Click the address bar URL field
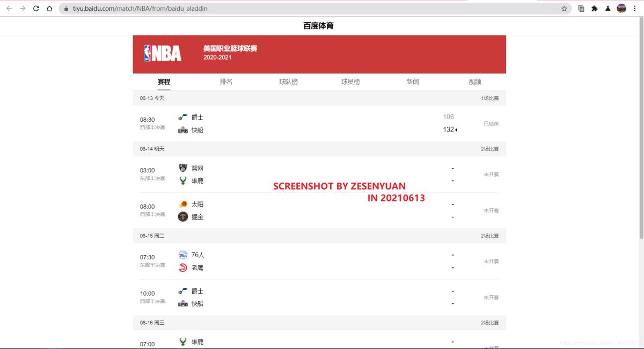This screenshot has height=349, width=644. click(x=314, y=9)
